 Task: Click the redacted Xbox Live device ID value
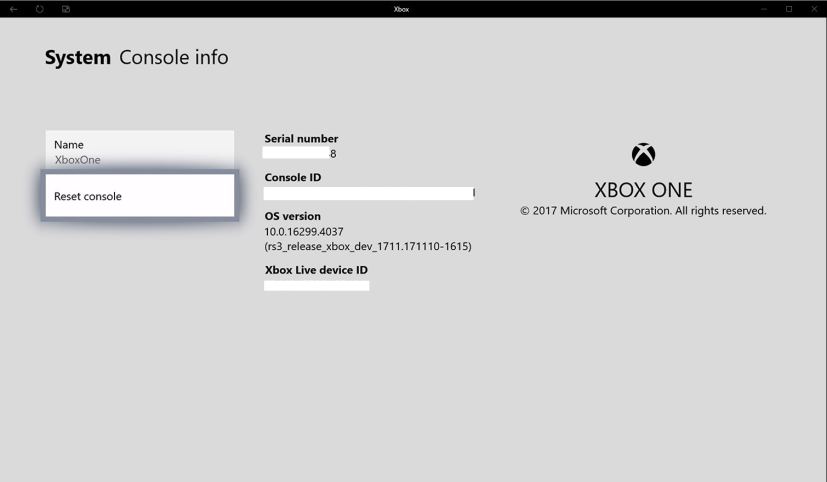coord(316,286)
